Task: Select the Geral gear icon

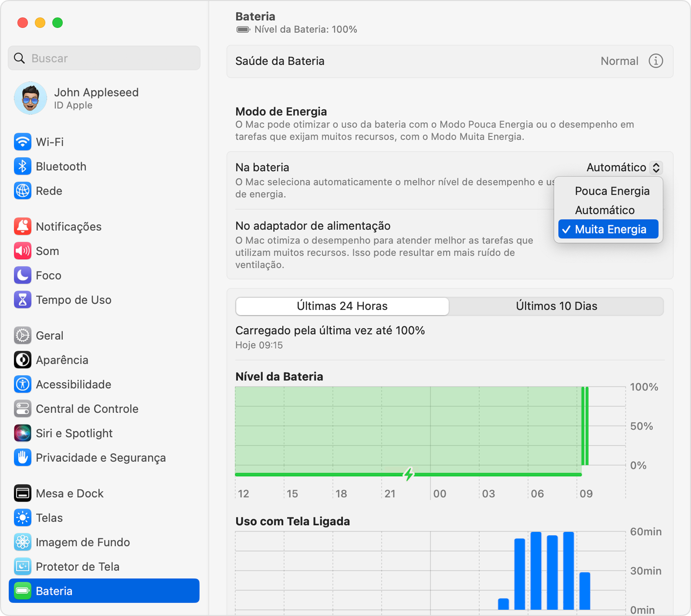Action: (22, 336)
